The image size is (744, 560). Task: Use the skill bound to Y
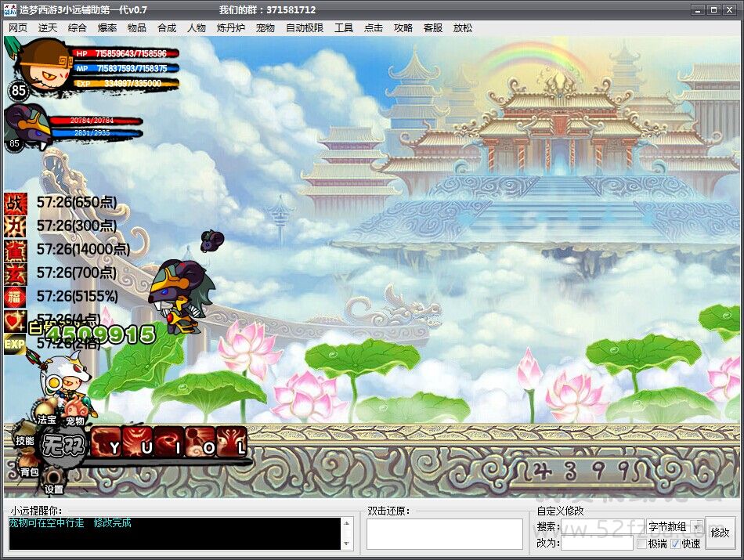tap(106, 442)
